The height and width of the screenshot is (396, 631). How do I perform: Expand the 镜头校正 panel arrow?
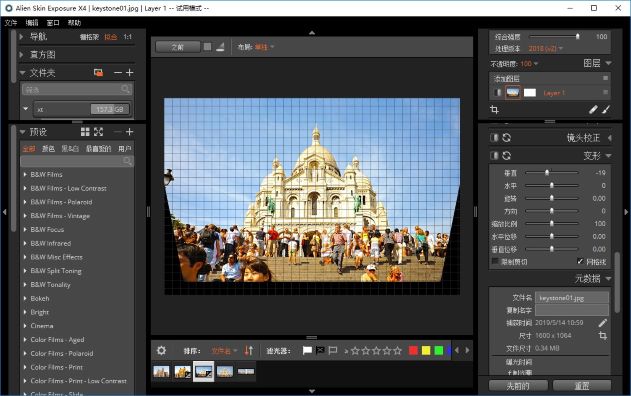[610, 138]
